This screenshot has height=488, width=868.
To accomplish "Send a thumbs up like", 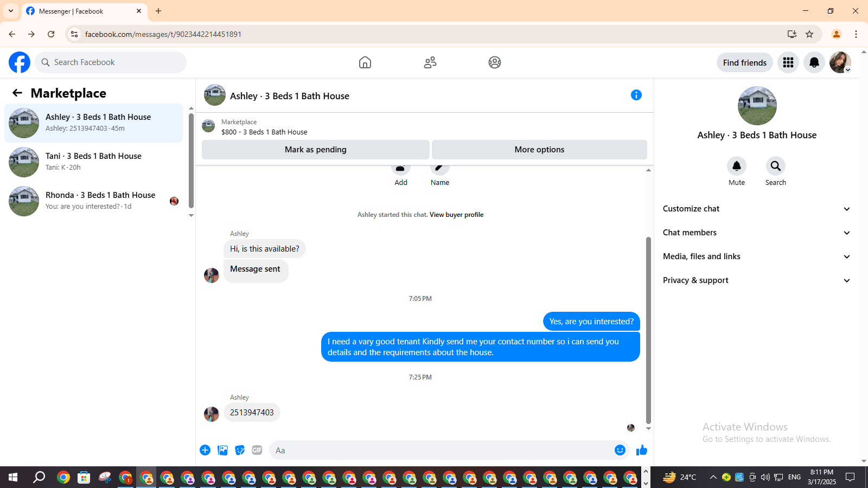I will click(642, 450).
